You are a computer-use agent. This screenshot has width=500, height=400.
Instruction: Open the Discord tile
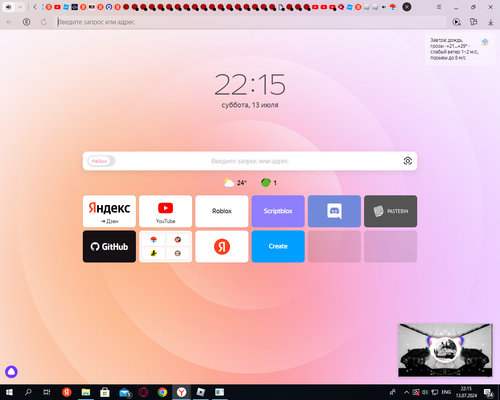pyautogui.click(x=334, y=211)
